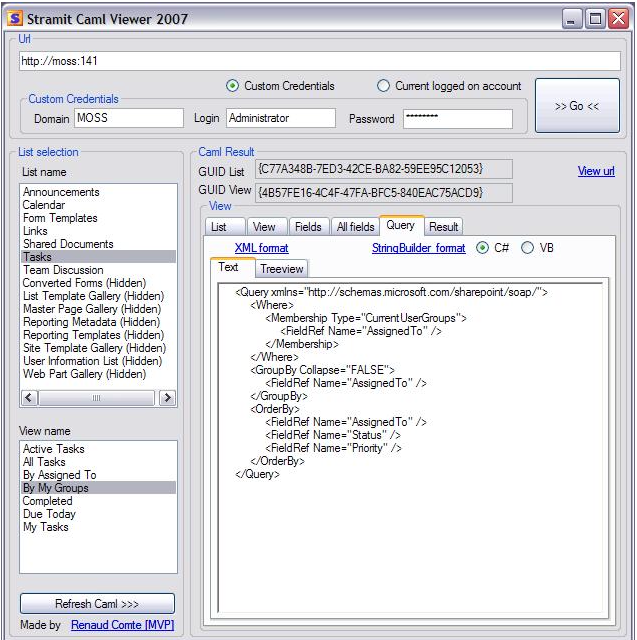Click the Stramit app icon in title bar
Screen dimensions: 637x640
15,18
